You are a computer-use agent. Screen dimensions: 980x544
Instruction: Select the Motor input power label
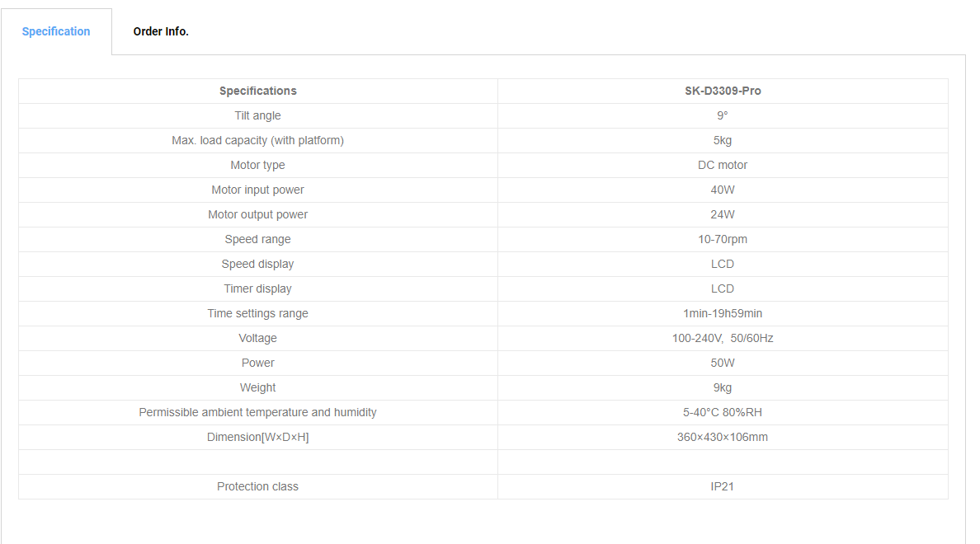(x=257, y=190)
